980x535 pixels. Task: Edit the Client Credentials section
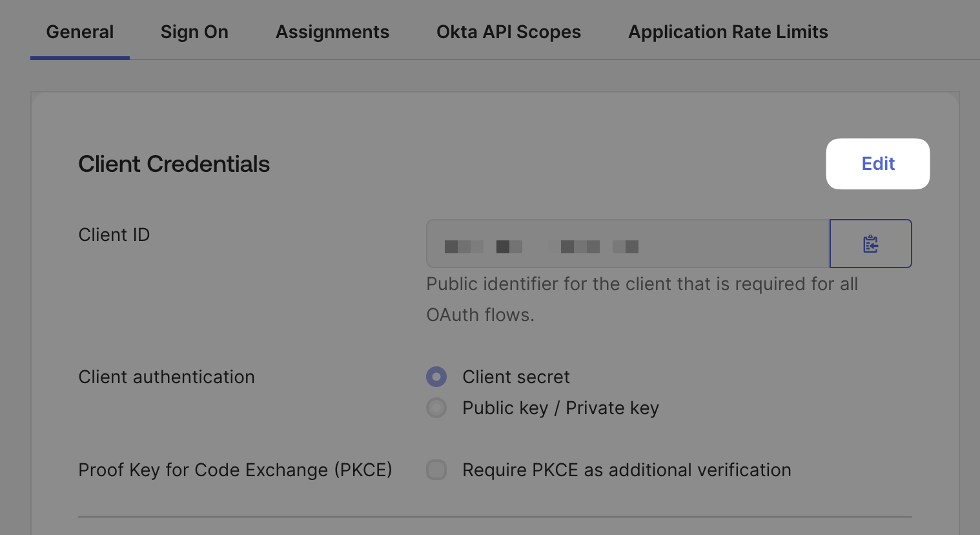(x=877, y=163)
